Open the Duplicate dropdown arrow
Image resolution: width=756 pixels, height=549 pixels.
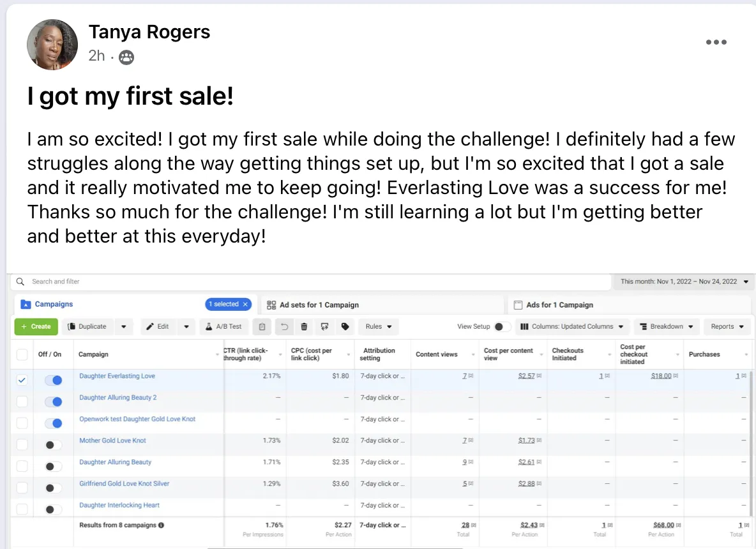(x=124, y=327)
